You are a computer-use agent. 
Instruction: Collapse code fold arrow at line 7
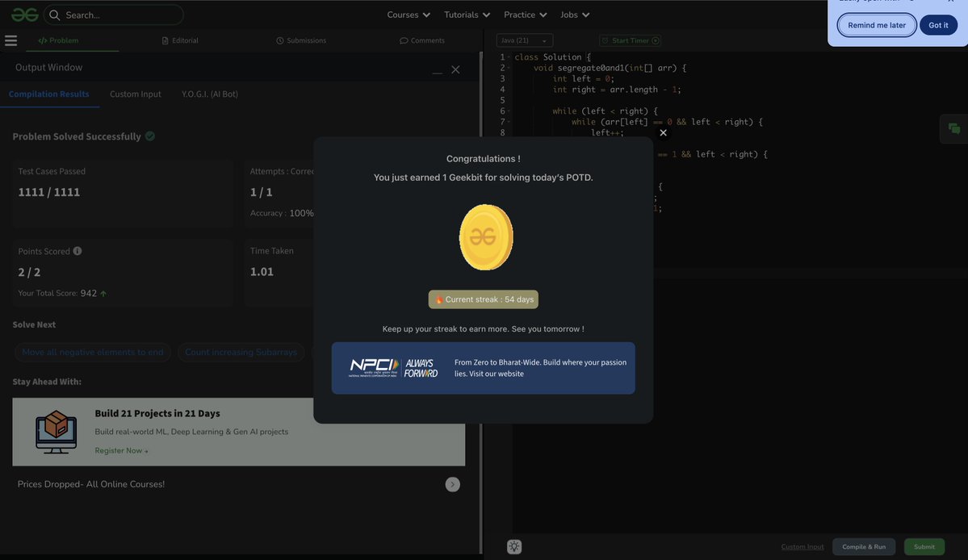(509, 122)
